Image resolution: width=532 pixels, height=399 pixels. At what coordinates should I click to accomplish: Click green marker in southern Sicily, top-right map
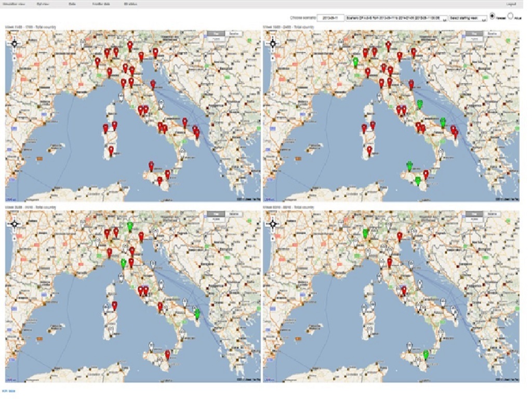418,181
